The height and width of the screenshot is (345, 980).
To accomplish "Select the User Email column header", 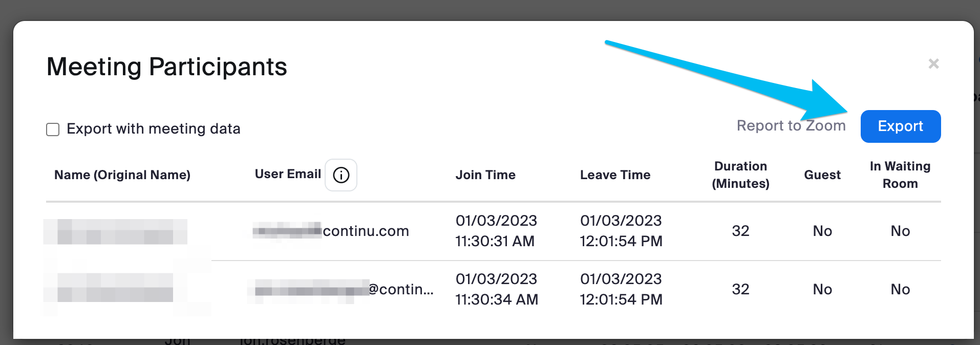I will (x=288, y=174).
